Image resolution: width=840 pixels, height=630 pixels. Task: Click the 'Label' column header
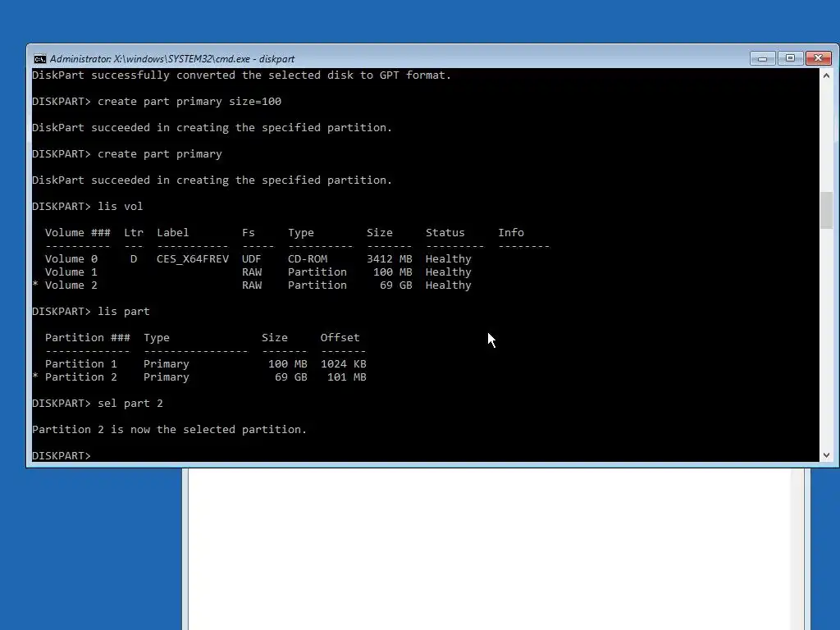coord(172,232)
